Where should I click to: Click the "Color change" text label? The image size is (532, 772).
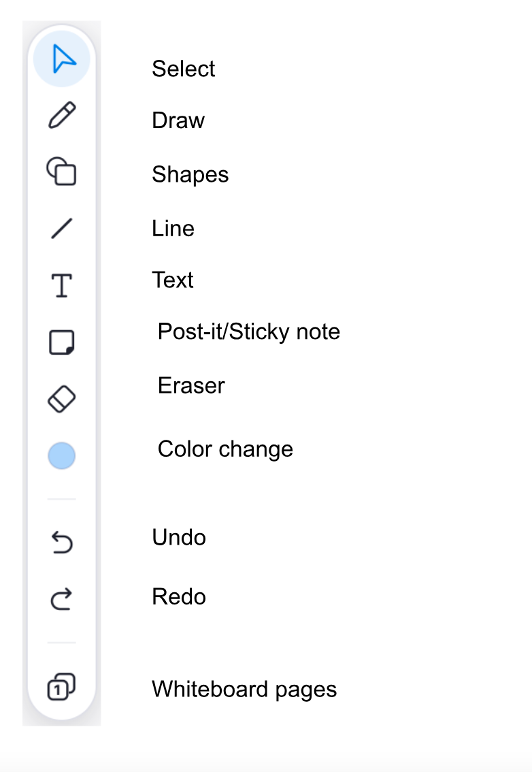click(225, 449)
